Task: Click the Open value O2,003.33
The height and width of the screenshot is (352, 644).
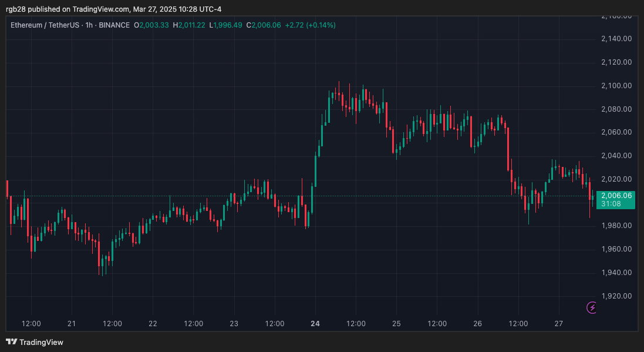Action: tap(151, 25)
